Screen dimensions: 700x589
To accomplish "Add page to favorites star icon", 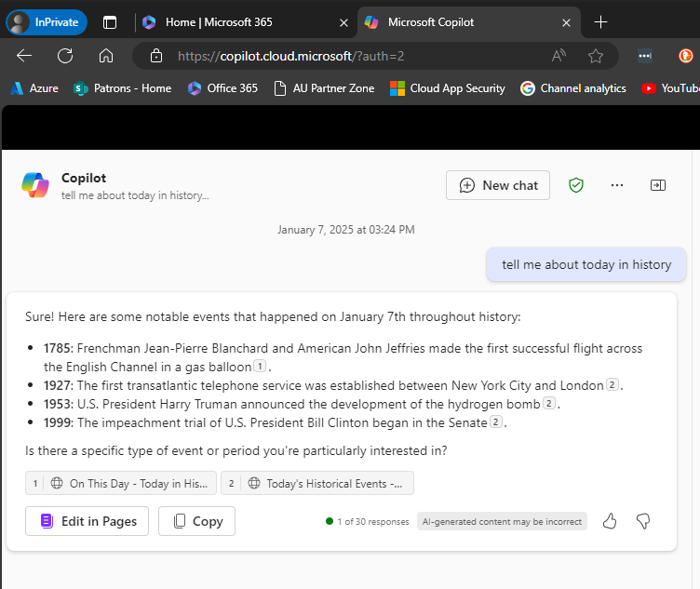I will click(x=596, y=56).
